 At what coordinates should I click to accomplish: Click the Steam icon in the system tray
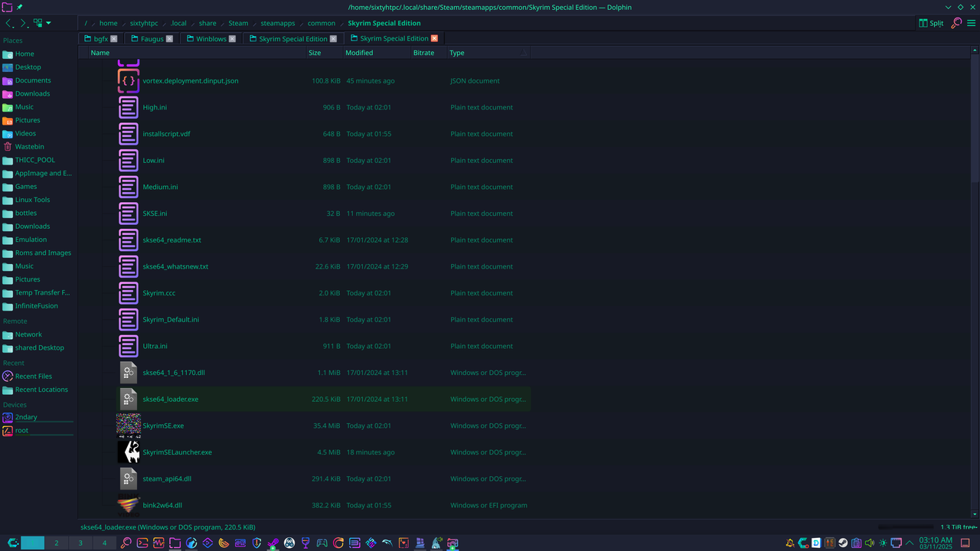[843, 543]
